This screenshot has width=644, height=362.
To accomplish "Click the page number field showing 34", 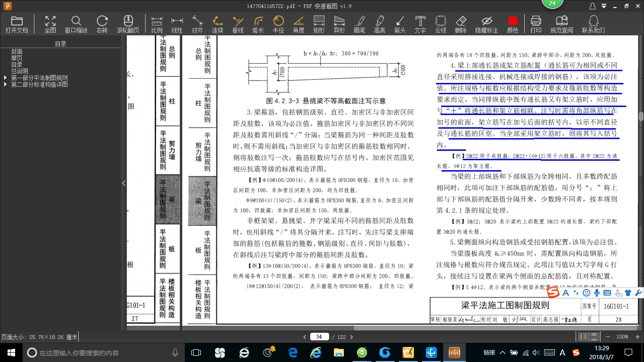I will [319, 337].
